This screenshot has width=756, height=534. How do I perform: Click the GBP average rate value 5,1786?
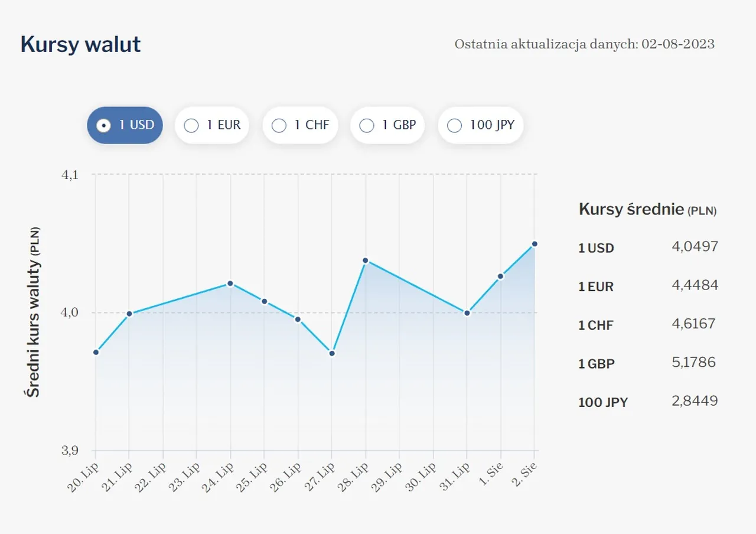click(693, 362)
